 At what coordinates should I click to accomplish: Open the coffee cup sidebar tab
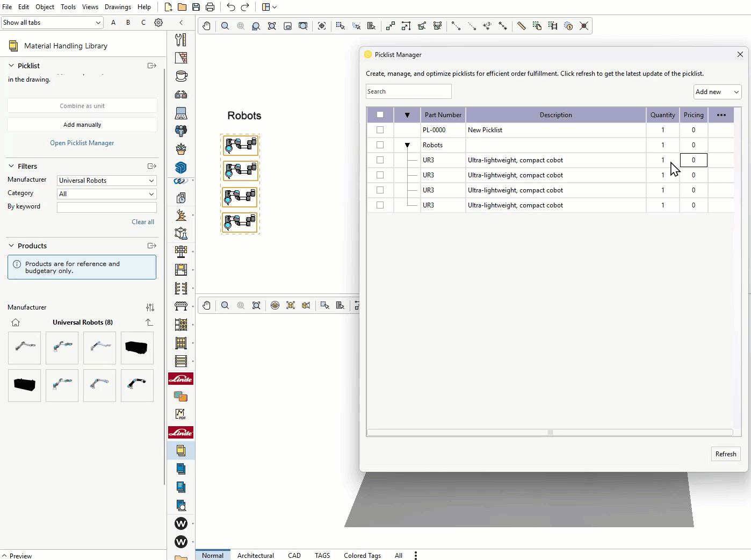click(181, 76)
